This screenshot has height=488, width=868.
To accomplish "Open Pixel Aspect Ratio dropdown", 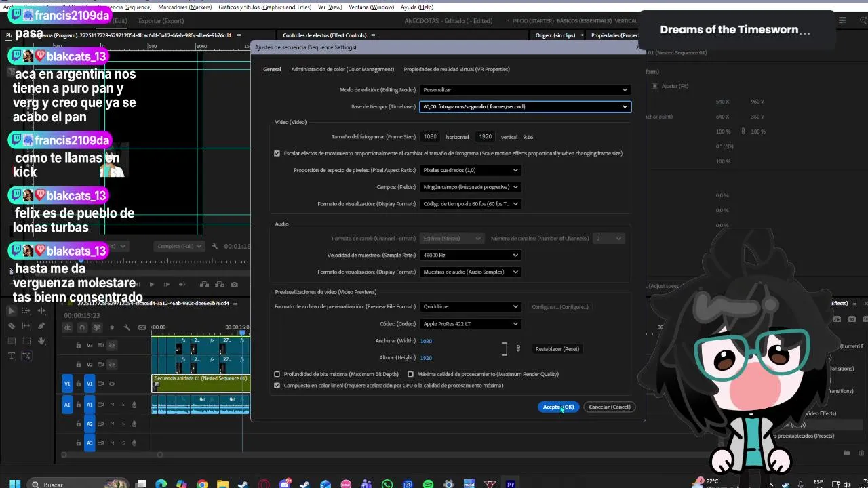I will [470, 170].
